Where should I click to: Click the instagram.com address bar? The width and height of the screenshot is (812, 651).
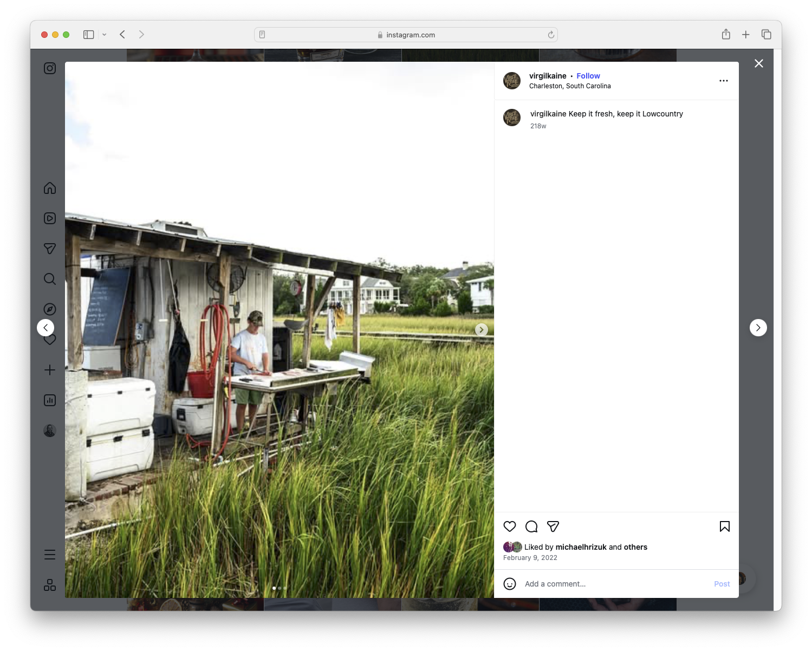tap(406, 35)
